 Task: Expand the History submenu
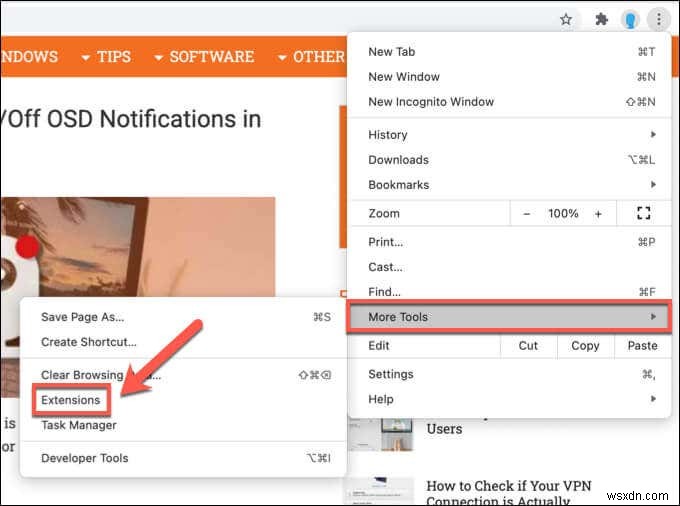[x=511, y=135]
